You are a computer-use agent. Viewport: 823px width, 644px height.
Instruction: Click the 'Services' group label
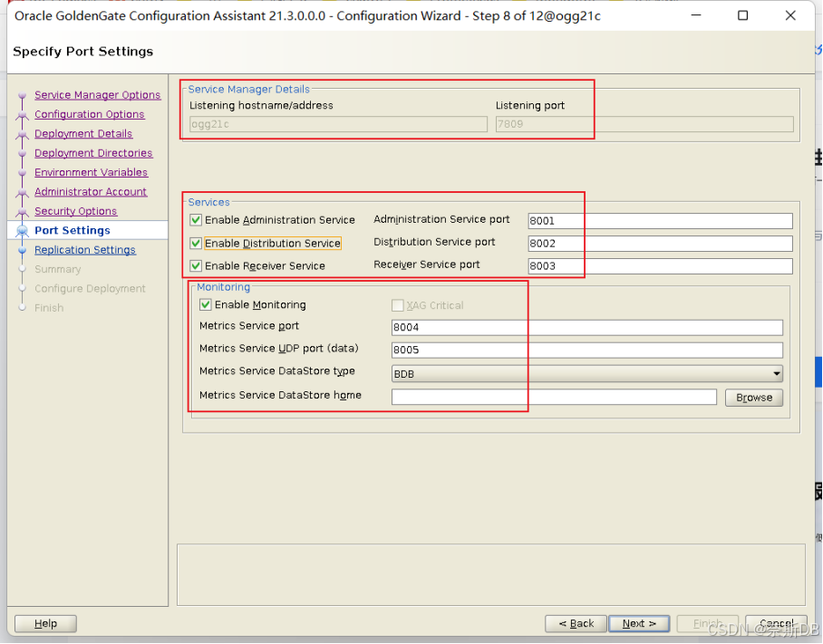click(x=208, y=202)
